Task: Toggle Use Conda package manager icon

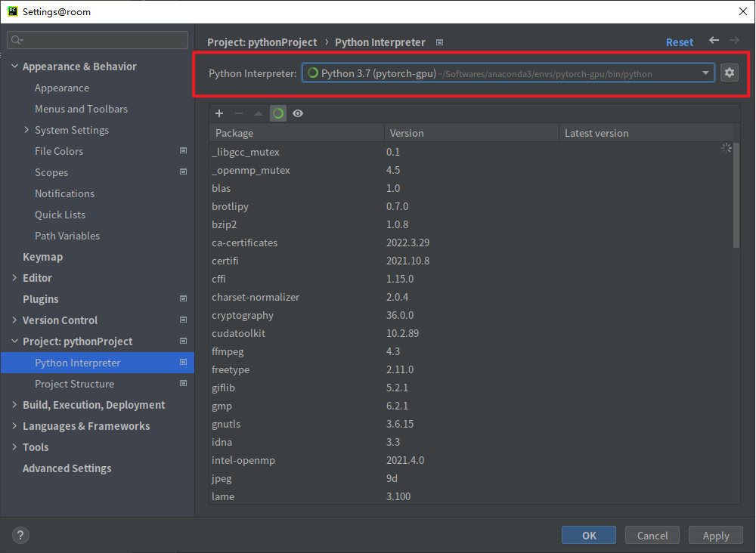Action: coord(278,113)
